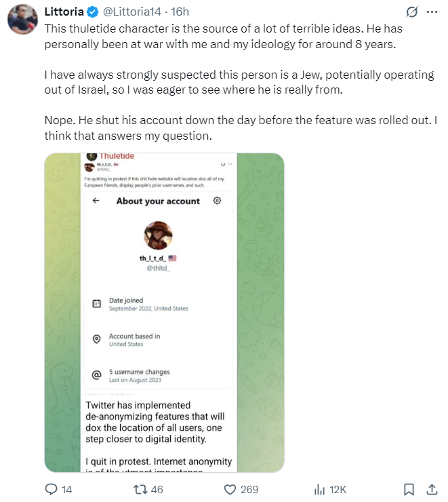Click the gear icon in account screenshot
Screen dimensions: 448x502
(x=217, y=201)
